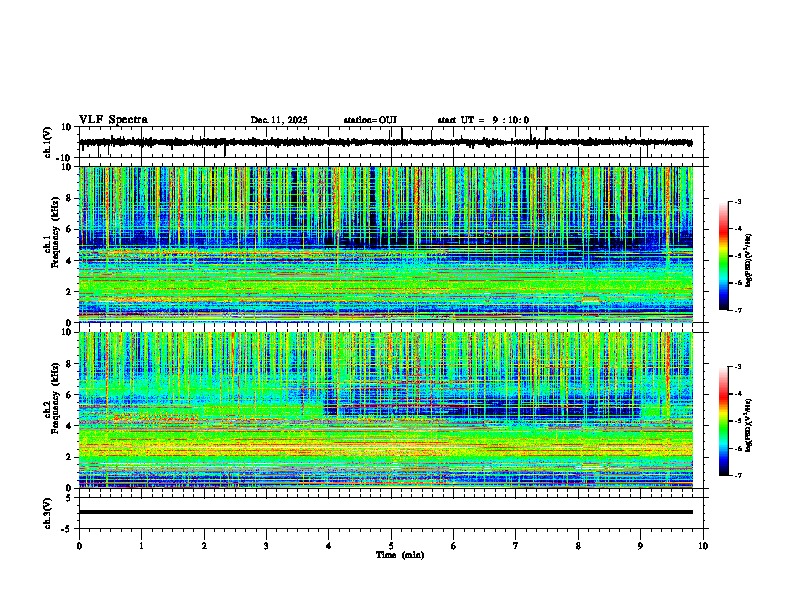Click time axis tick label "3"
This screenshot has width=792, height=612.
(266, 546)
